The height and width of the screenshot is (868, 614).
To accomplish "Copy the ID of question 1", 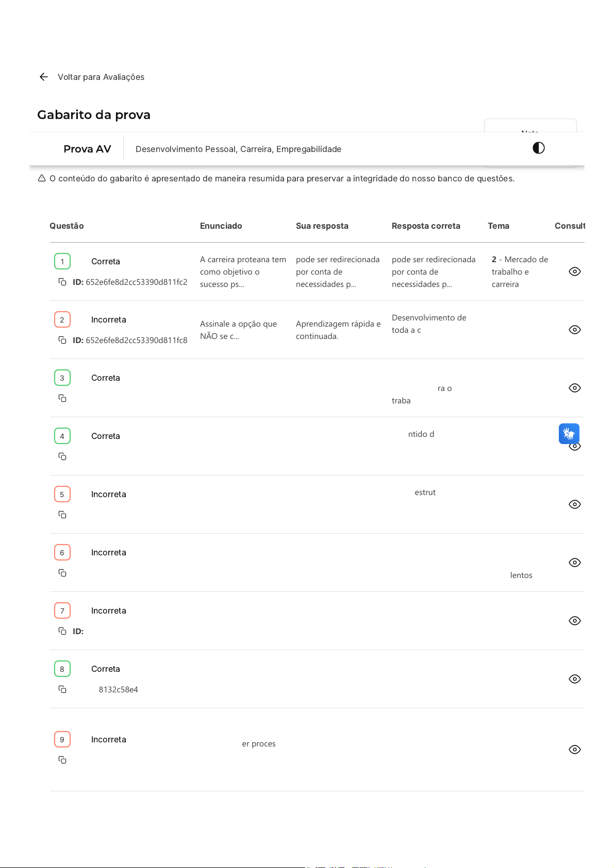I will point(62,282).
